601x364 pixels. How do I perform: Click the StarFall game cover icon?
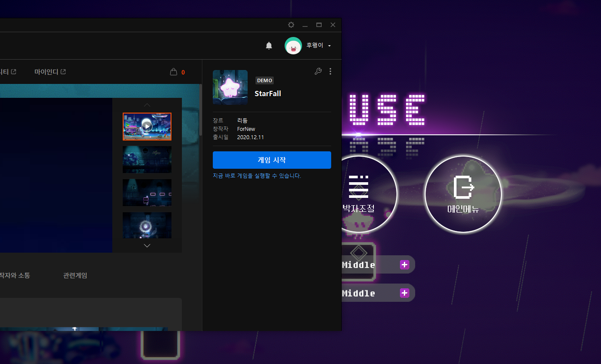[230, 87]
